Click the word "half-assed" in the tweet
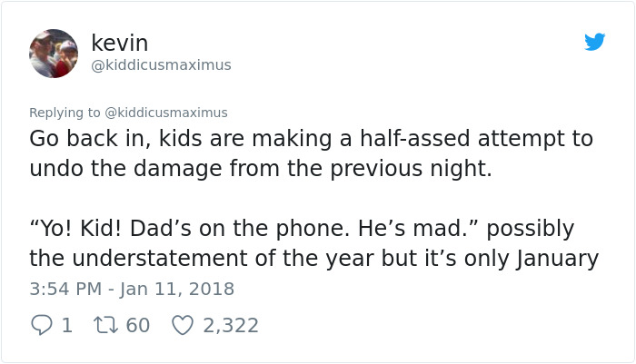Screen dimensions: 636x364 (x=415, y=138)
